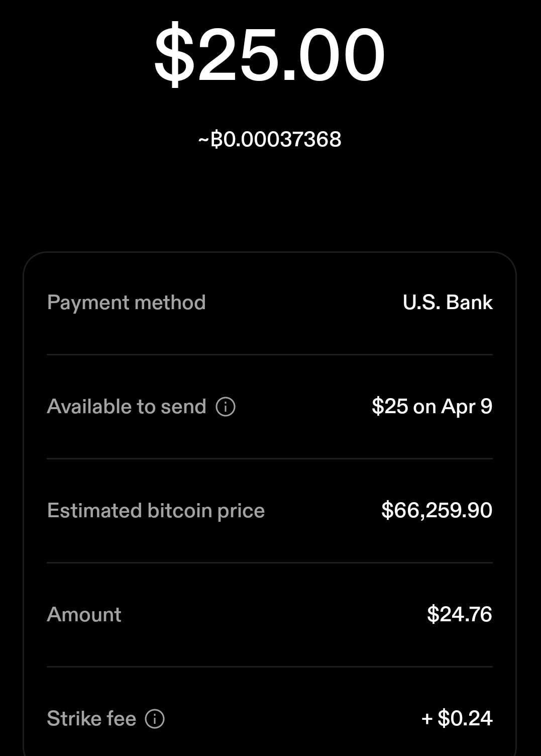Click the $0.24 fee value
541x756 pixels.
tap(465, 719)
